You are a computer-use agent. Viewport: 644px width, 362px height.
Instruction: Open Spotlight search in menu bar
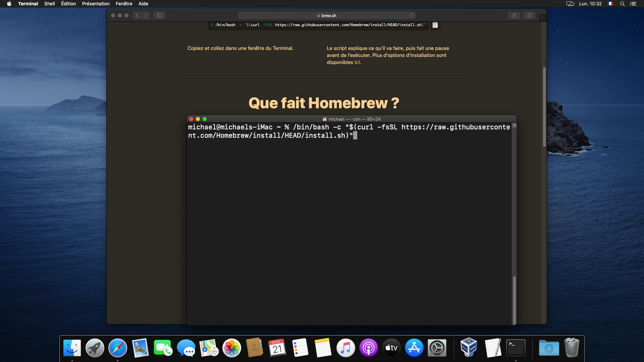[x=623, y=4]
